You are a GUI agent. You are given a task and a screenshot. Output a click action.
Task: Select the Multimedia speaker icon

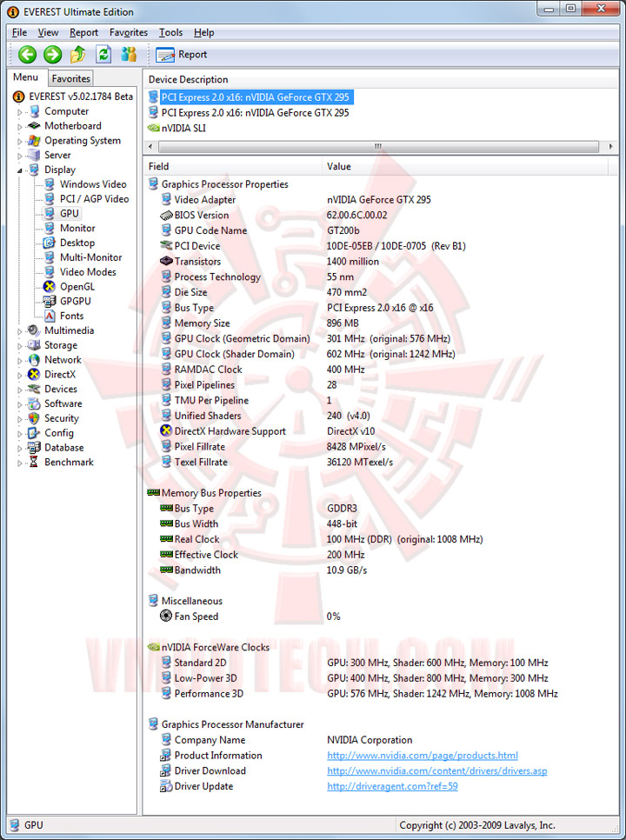[34, 330]
